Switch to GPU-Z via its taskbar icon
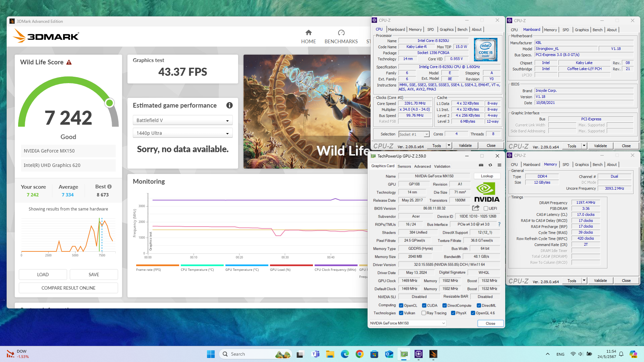The height and width of the screenshot is (362, 644). [404, 354]
